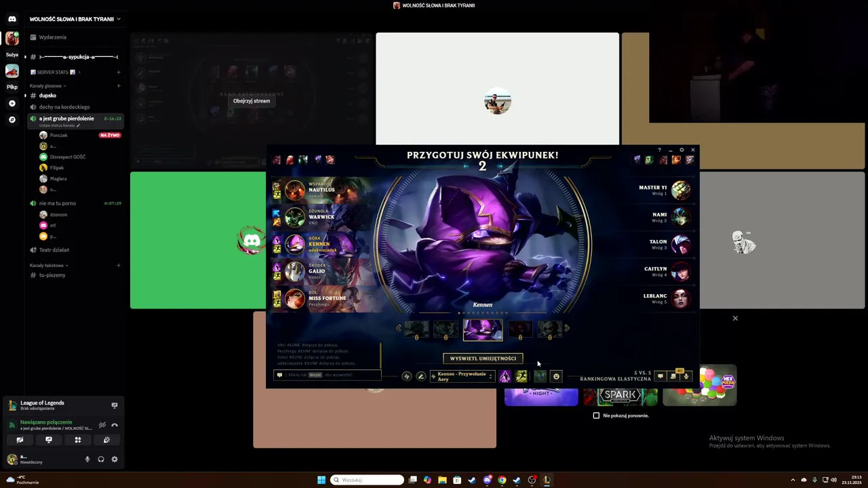
Task: Select the highlighted Kennen skin thumbnail
Action: [483, 329]
